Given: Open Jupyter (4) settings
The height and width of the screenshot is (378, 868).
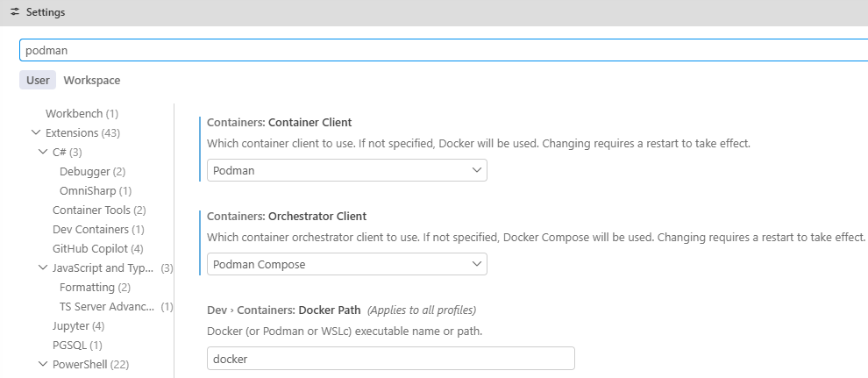Looking at the screenshot, I should 79,325.
